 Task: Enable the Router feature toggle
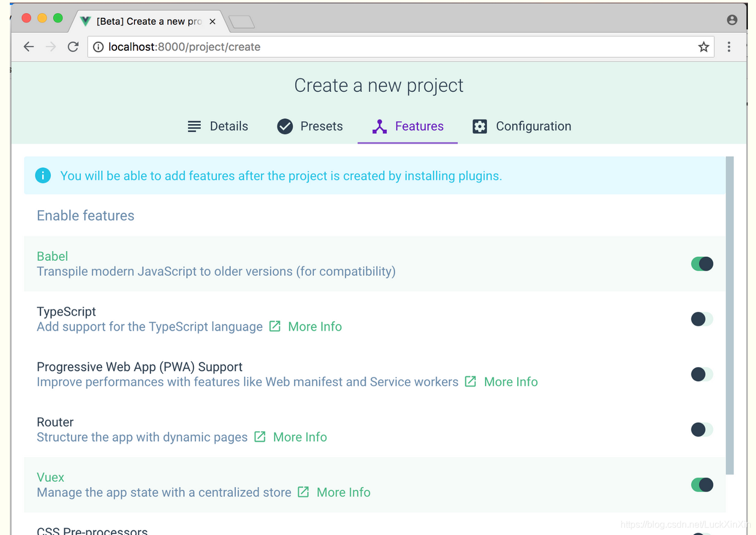[702, 429]
